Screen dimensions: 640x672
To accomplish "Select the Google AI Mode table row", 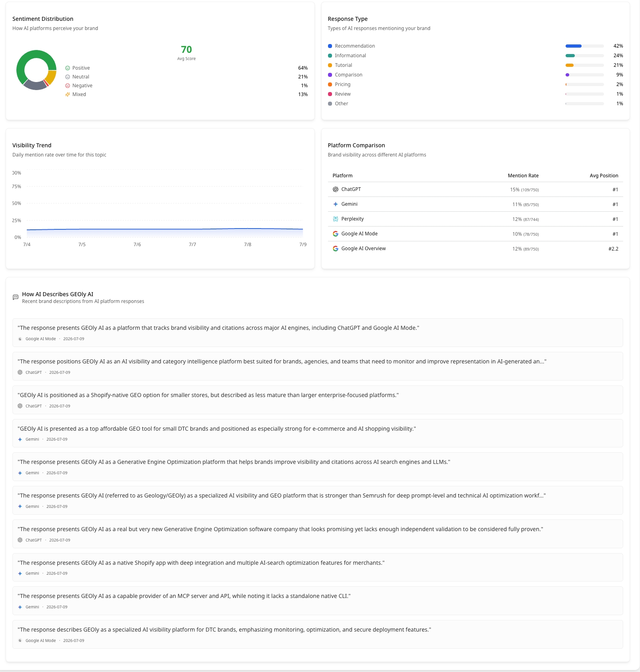I will click(x=476, y=234).
